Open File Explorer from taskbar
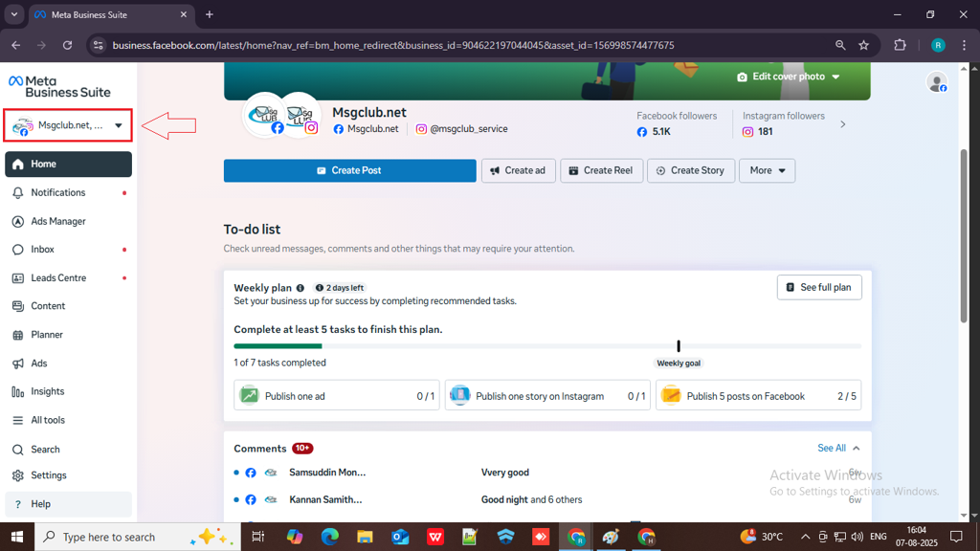 pos(365,537)
